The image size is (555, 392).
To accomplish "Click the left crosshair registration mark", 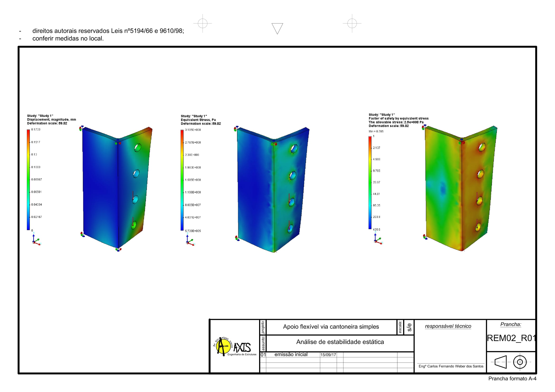I will pyautogui.click(x=203, y=23).
